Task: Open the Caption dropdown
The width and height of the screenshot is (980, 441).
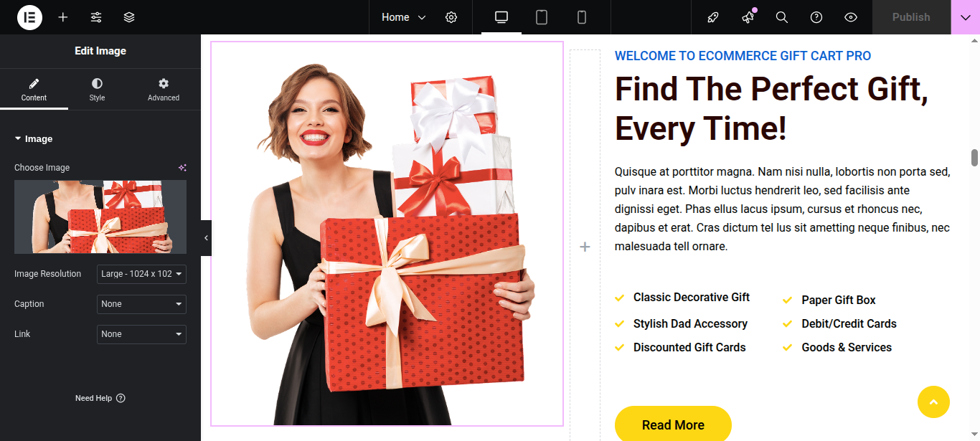Action: coord(141,304)
